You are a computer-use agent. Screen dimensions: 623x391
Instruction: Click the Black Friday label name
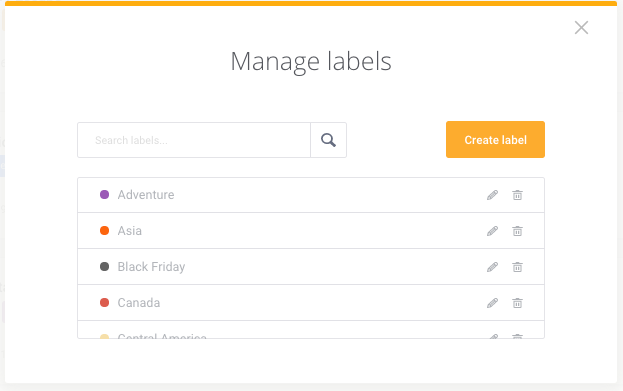[x=151, y=267]
